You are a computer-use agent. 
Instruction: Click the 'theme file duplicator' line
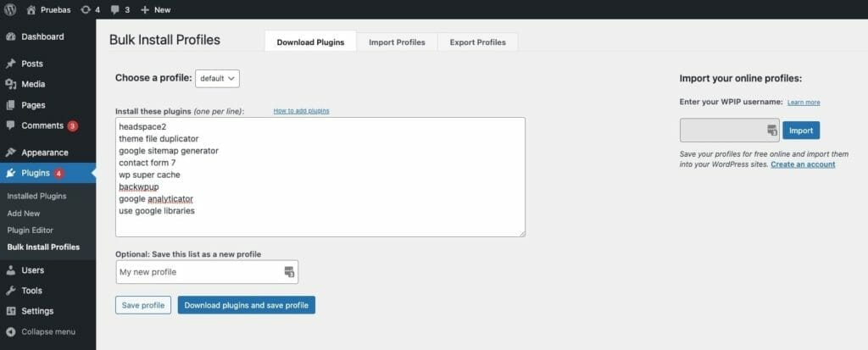click(159, 138)
